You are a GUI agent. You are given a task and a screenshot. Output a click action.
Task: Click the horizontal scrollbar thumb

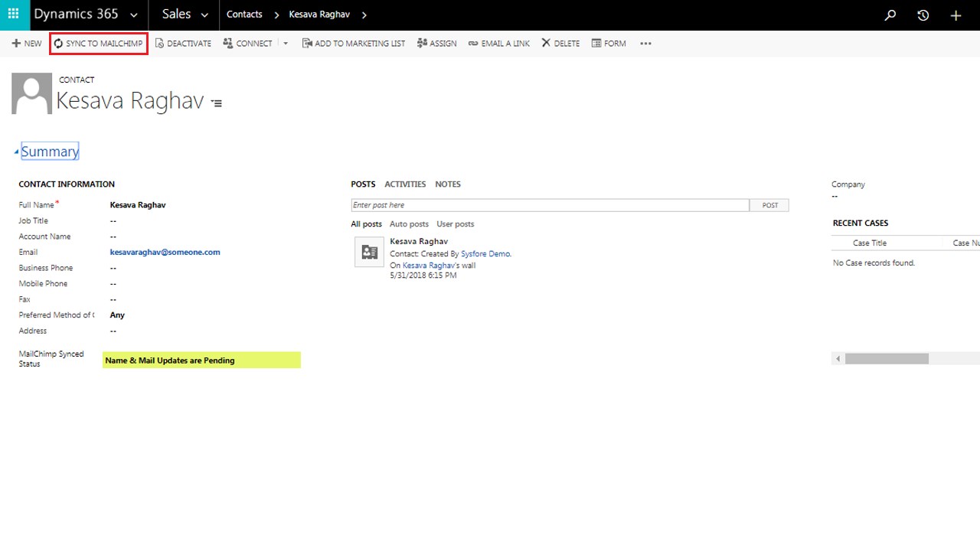[887, 359]
